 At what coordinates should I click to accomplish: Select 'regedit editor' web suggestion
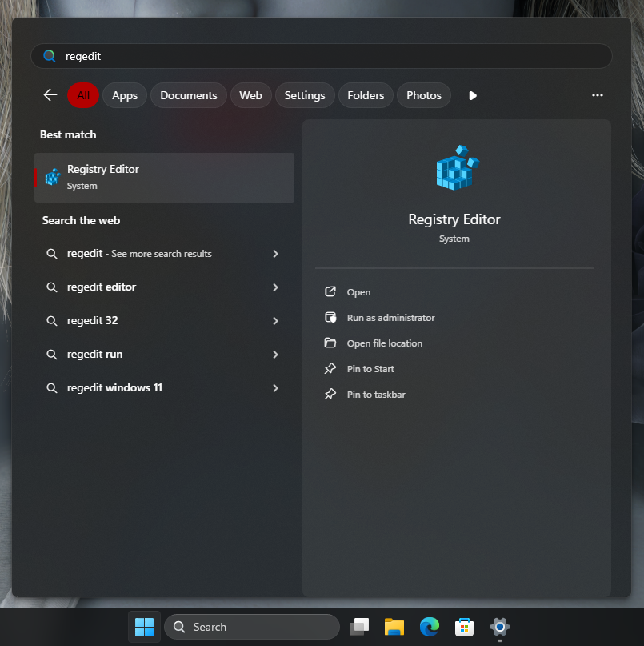[x=164, y=287]
